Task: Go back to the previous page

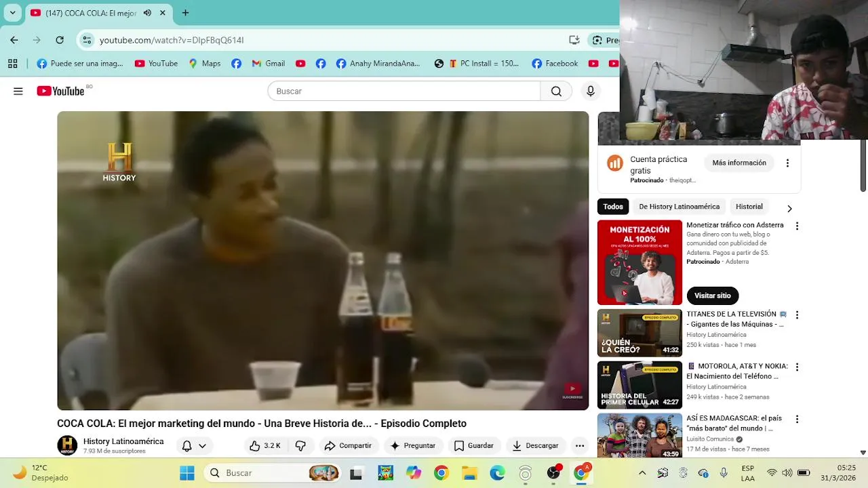Action: 14,40
